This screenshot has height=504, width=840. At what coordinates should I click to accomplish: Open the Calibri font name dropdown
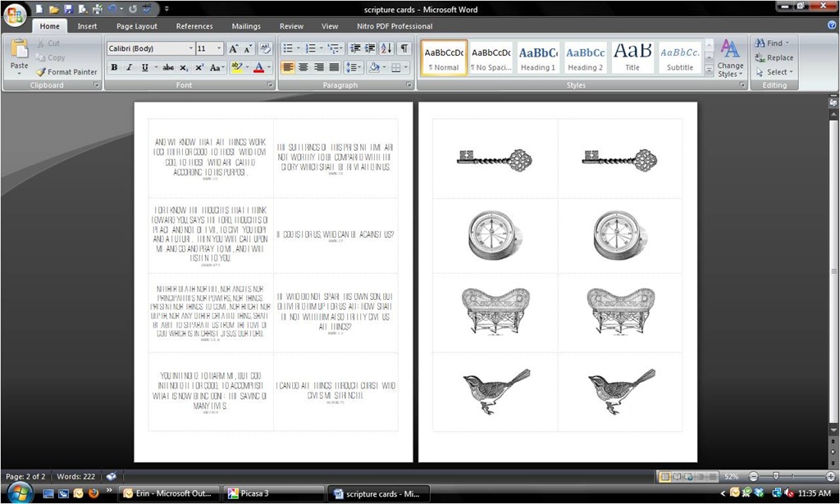pos(190,48)
